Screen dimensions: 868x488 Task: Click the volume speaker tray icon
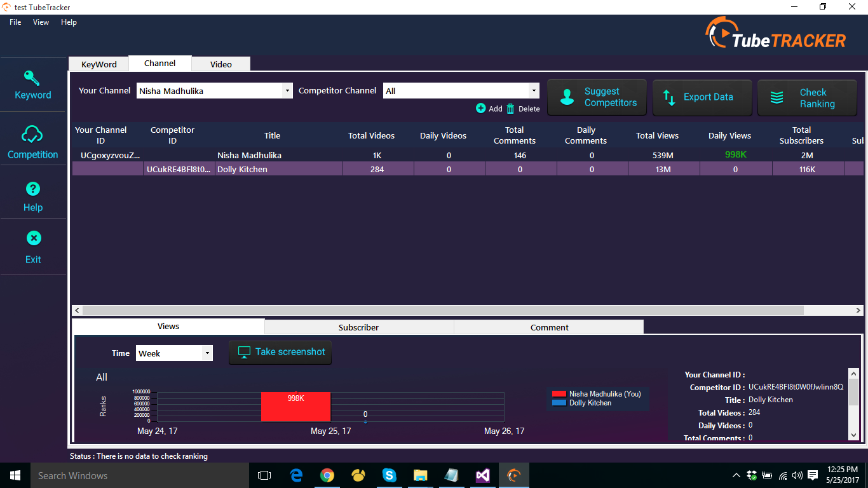click(797, 475)
